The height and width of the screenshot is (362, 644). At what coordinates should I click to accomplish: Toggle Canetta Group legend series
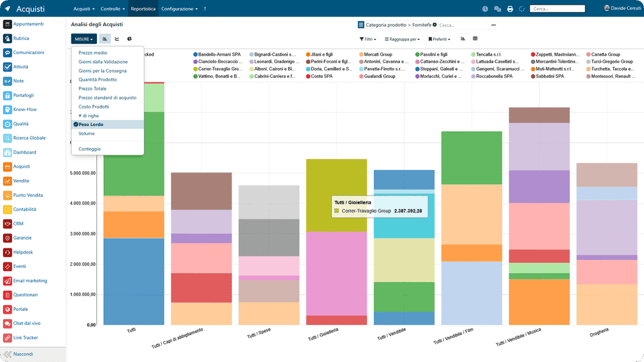pyautogui.click(x=603, y=54)
